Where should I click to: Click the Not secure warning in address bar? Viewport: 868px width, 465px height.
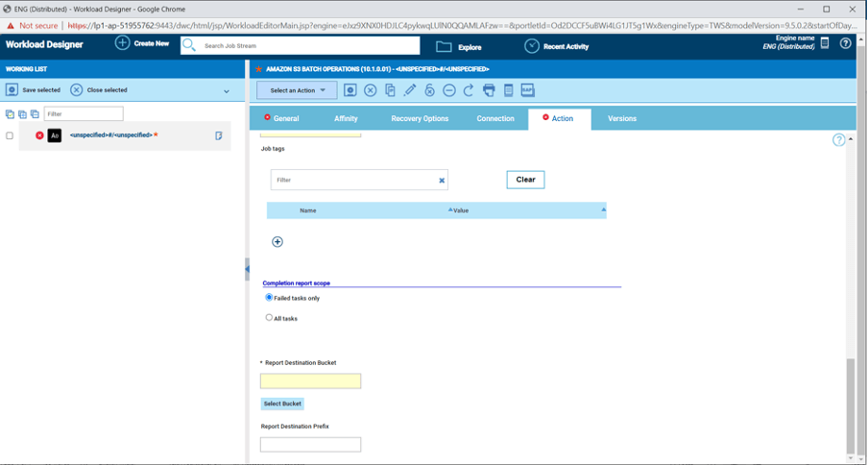[x=32, y=26]
